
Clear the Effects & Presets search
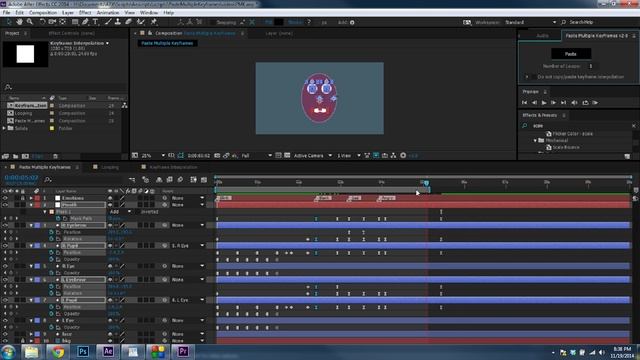(x=634, y=126)
